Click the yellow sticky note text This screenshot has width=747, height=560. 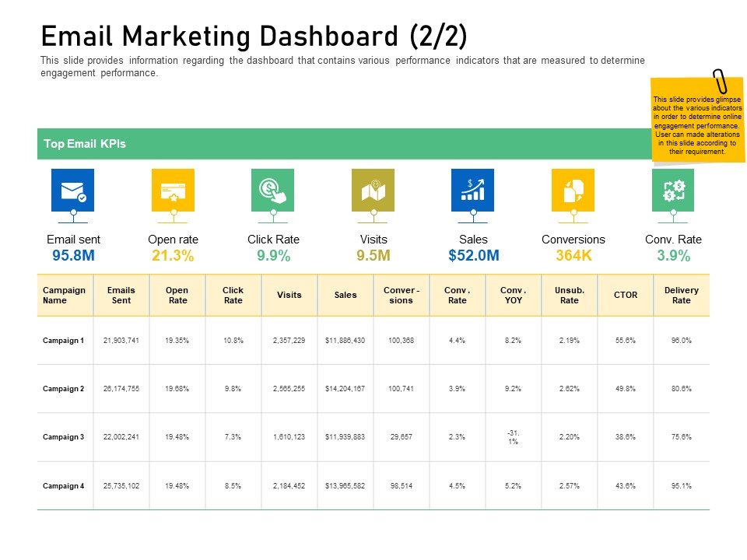(x=697, y=125)
